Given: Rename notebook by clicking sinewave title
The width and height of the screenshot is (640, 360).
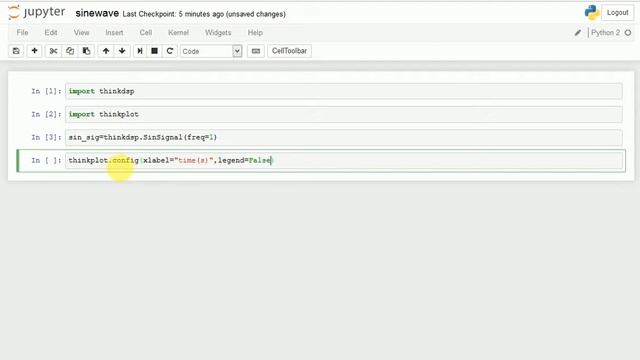Looking at the screenshot, I should coord(97,13).
